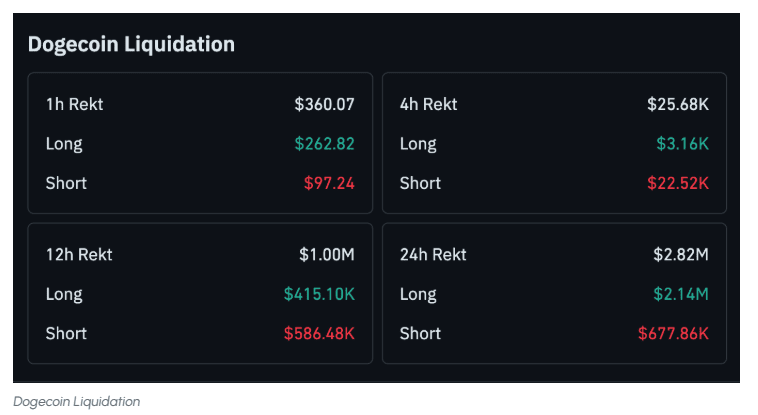This screenshot has height=415, width=758.
Task: Select the green $3.16K long value
Action: click(682, 143)
